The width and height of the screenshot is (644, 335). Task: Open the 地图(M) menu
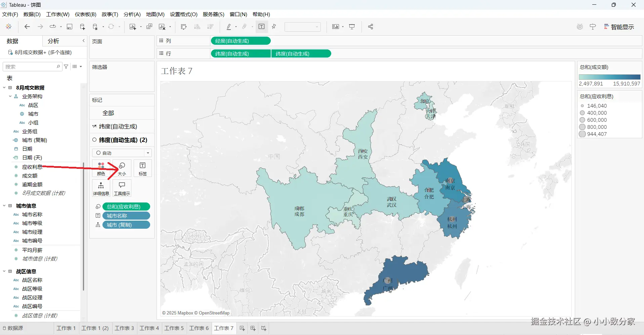pyautogui.click(x=155, y=14)
